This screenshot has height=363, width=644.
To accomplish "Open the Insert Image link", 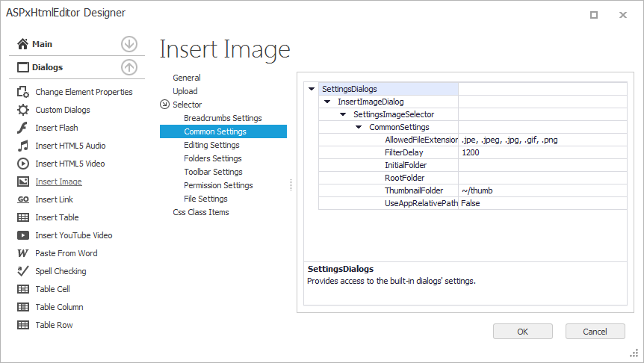I will click(58, 181).
